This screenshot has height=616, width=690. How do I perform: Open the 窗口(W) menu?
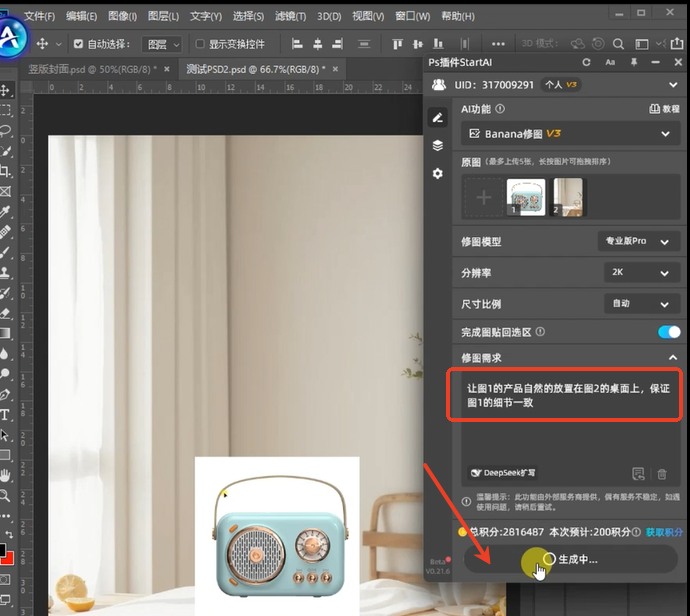(x=412, y=16)
